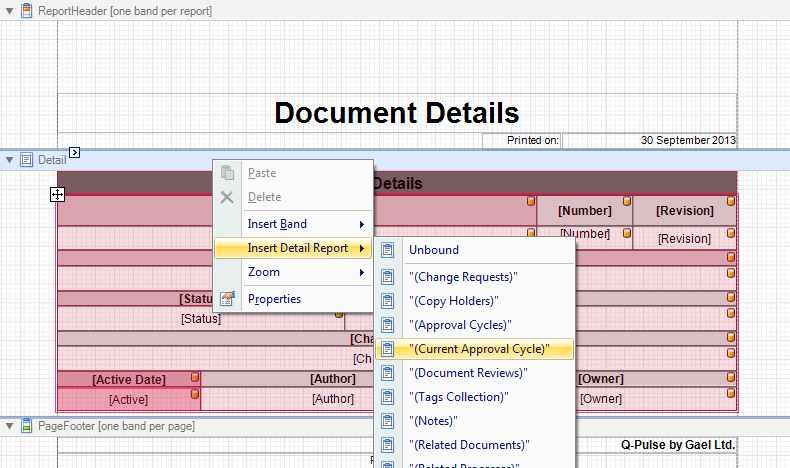
Task: Collapse the ReportHeader band triangle
Action: pyautogui.click(x=9, y=11)
